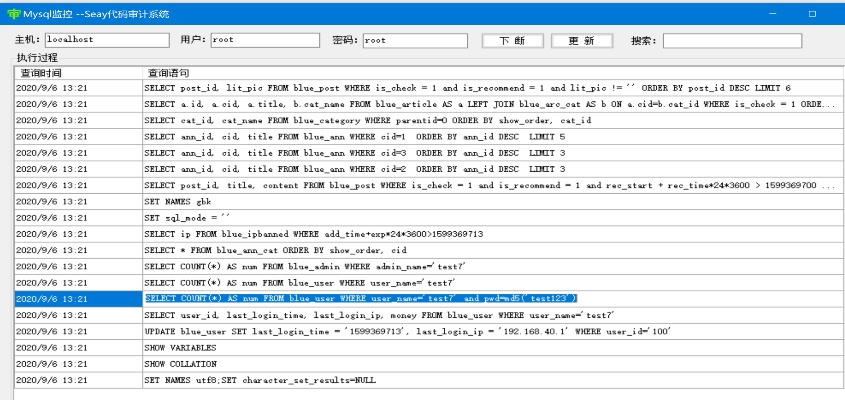Select the blue_ann WHERE cid=2 row
Screen dimensions: 845x400
click(430, 169)
